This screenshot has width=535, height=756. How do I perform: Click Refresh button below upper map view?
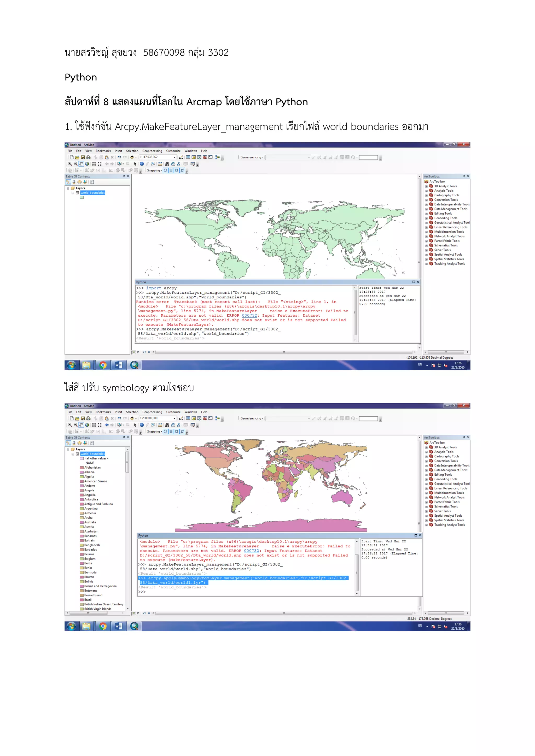tap(144, 352)
